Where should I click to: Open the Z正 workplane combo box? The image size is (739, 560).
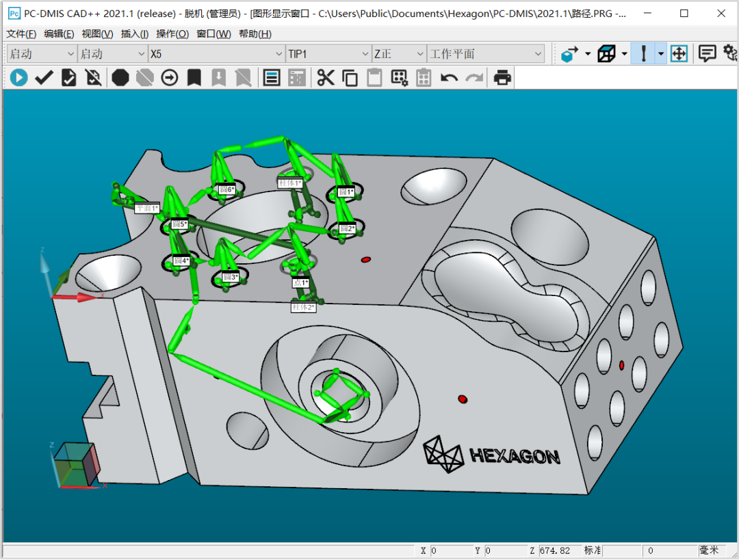[x=399, y=54]
